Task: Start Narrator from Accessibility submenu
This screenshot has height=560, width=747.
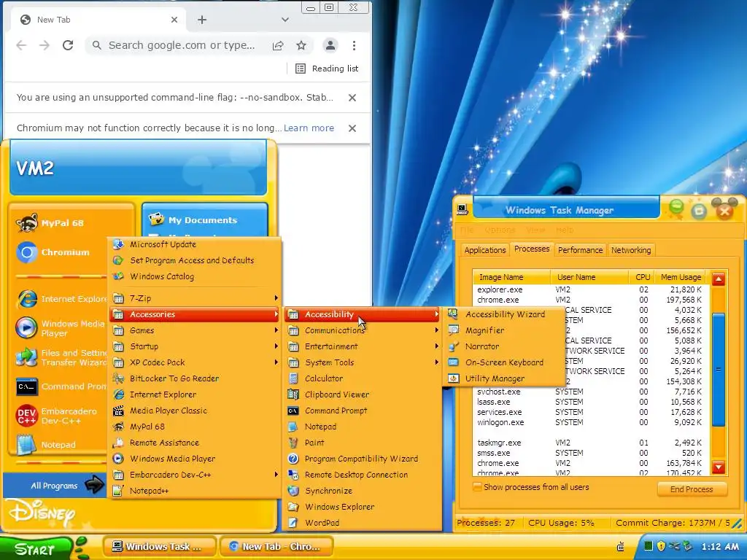Action: [505, 346]
